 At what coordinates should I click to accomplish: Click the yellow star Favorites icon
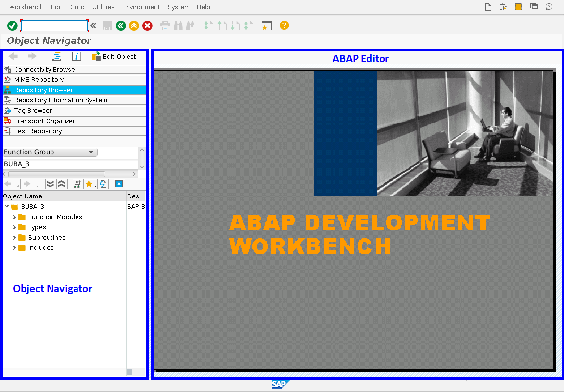90,184
